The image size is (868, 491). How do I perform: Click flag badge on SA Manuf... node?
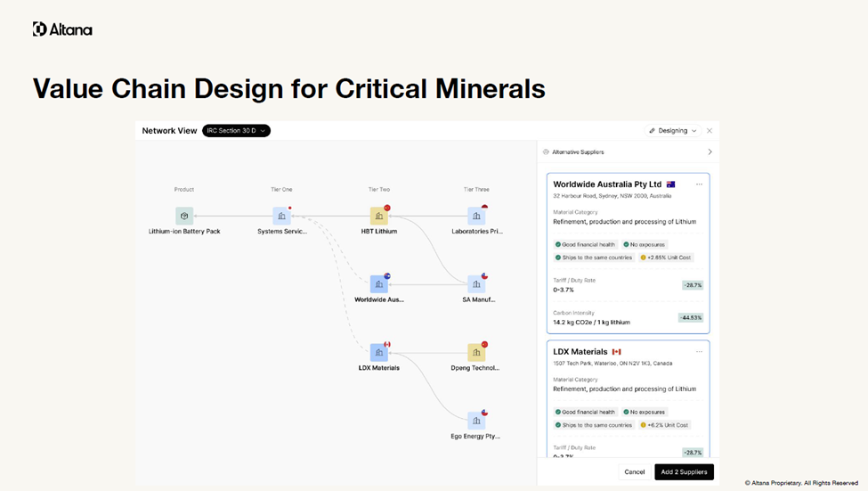tap(484, 275)
